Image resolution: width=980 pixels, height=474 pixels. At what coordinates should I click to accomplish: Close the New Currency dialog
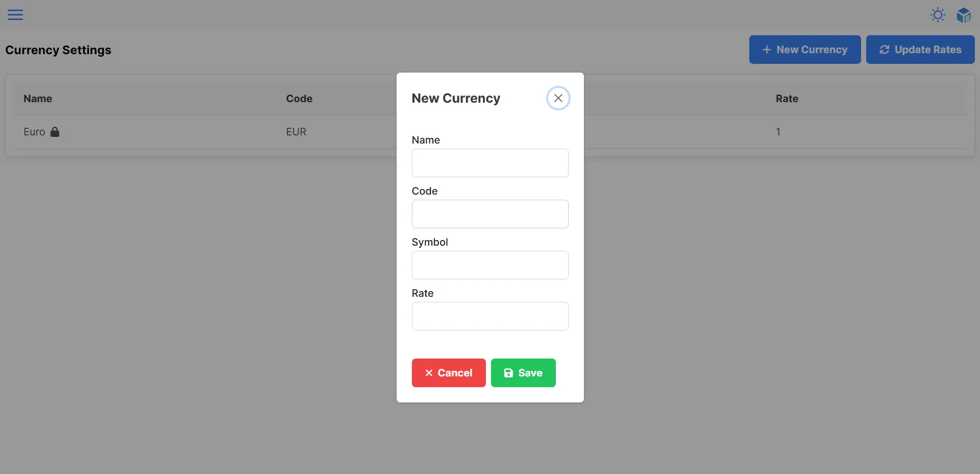pyautogui.click(x=558, y=98)
